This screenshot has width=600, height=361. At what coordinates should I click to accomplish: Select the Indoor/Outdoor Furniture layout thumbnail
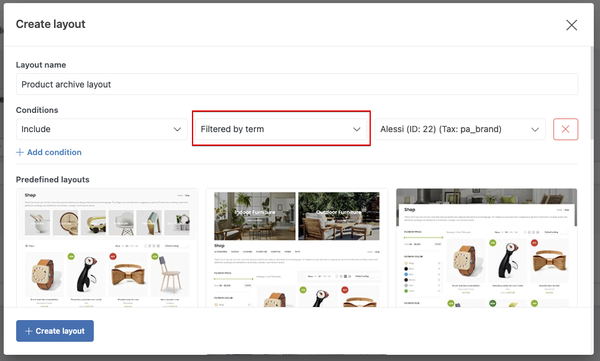[297, 248]
